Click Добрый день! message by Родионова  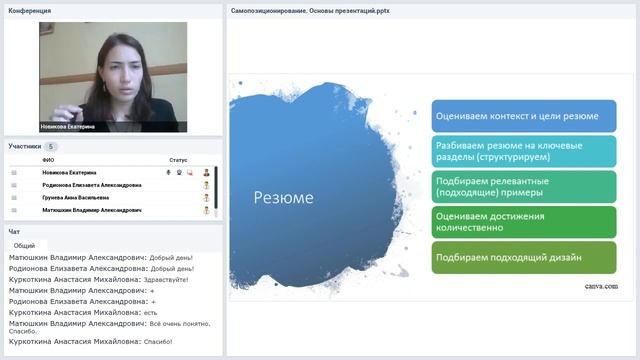coord(172,269)
